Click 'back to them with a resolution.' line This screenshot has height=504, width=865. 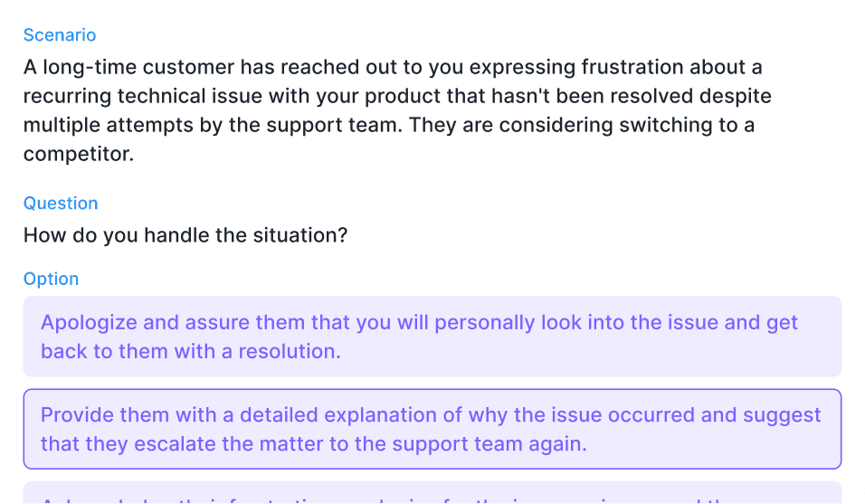(191, 351)
